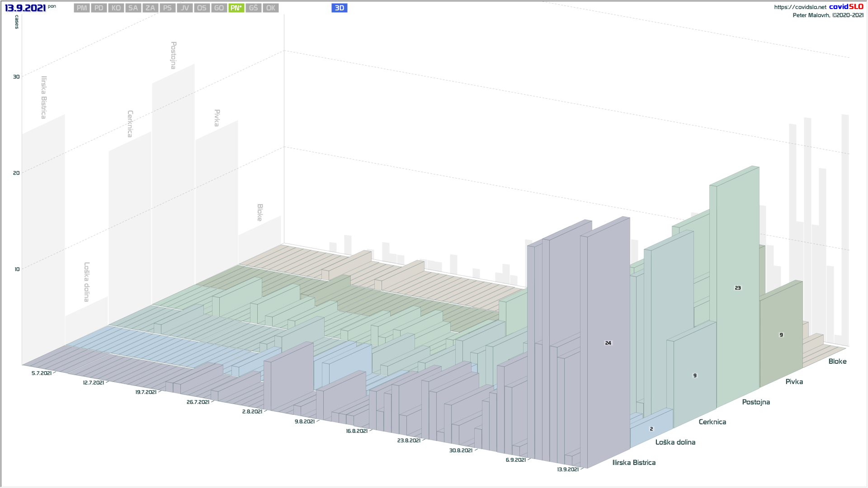Viewport: 868px width, 488px height.
Task: Open the SA region view
Action: [x=133, y=8]
